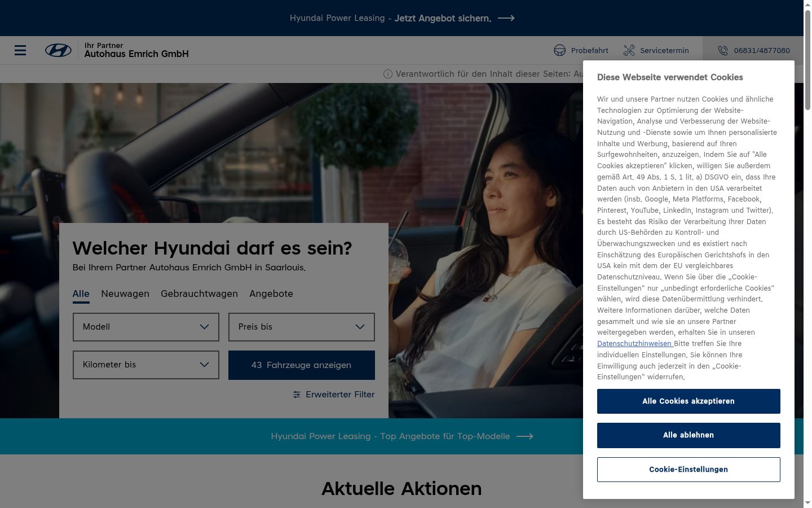Click arrow after Top Angebote für Top-Modelle
The height and width of the screenshot is (508, 812).
(x=524, y=436)
